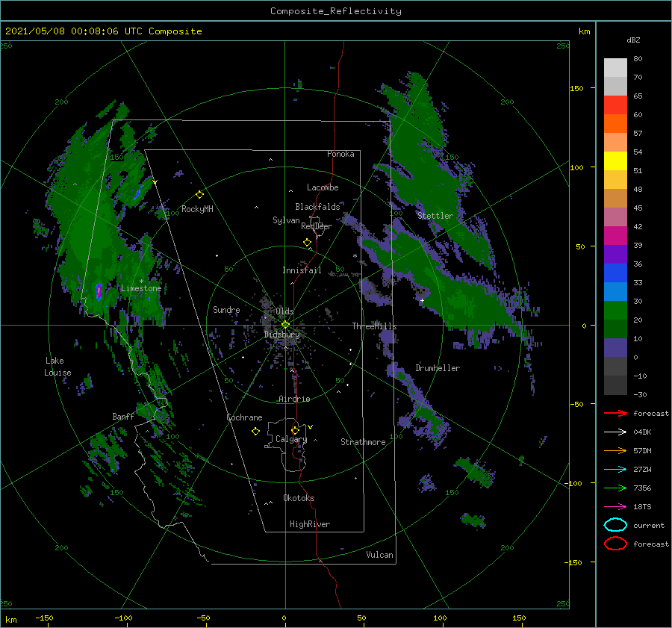Click the Blackfalds city label

point(317,207)
